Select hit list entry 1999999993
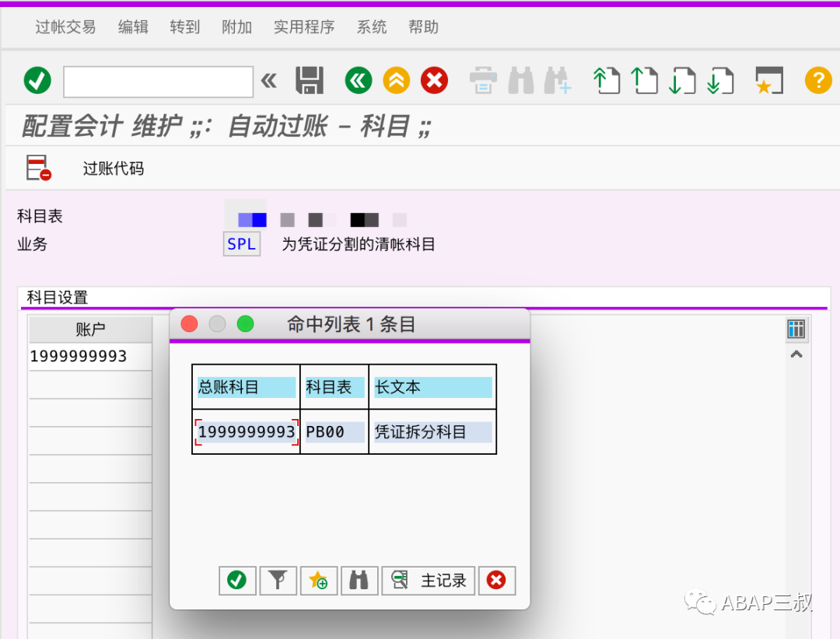Screen dimensions: 840x639 tap(247, 431)
